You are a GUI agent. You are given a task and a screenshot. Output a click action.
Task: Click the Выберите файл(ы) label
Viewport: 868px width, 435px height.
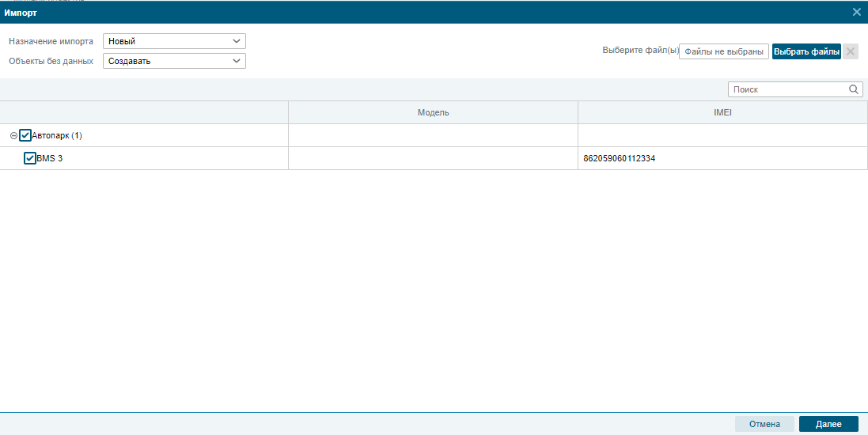coord(640,51)
